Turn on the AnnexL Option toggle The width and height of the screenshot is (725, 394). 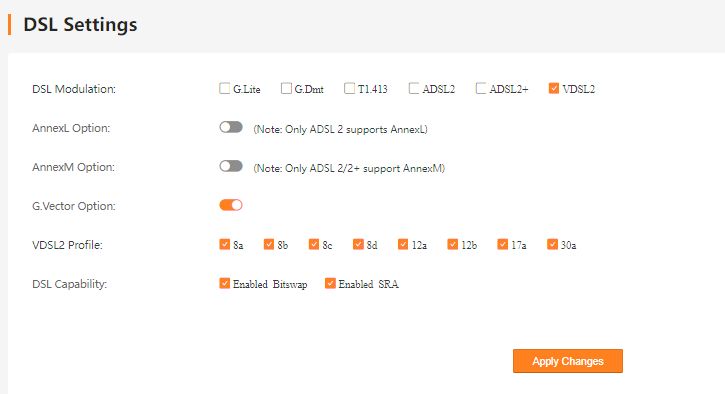(231, 127)
